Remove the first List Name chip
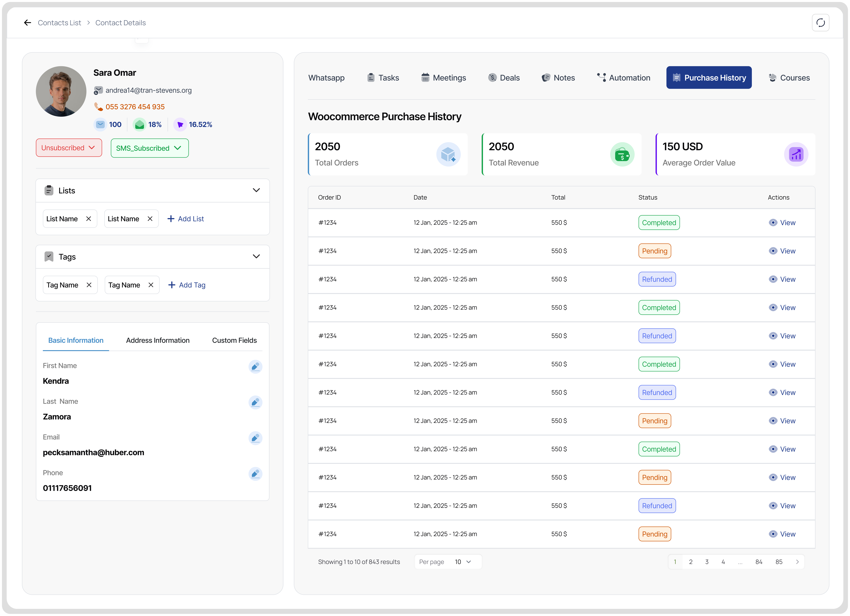Viewport: 850px width, 616px height. 88,219
